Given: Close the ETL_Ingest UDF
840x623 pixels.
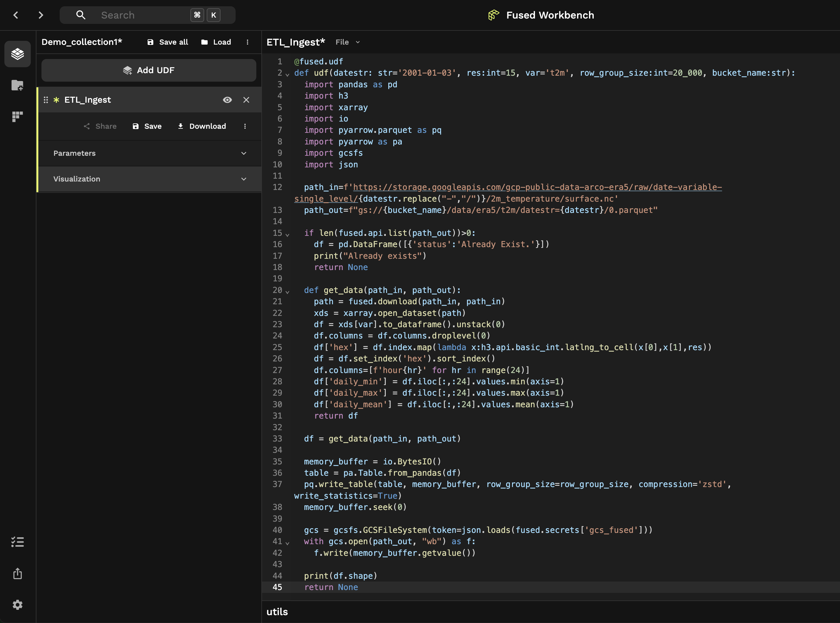Looking at the screenshot, I should (x=246, y=100).
